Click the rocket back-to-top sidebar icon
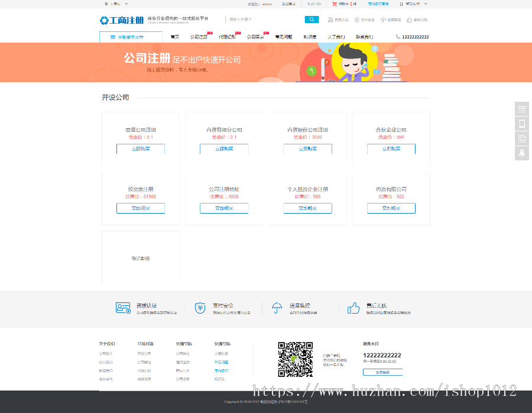 [522, 153]
